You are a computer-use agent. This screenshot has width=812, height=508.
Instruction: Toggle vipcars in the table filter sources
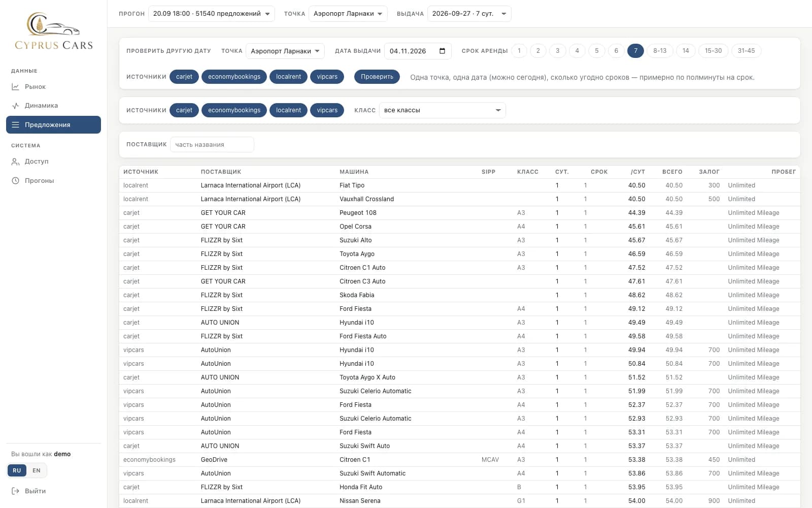[x=327, y=110]
